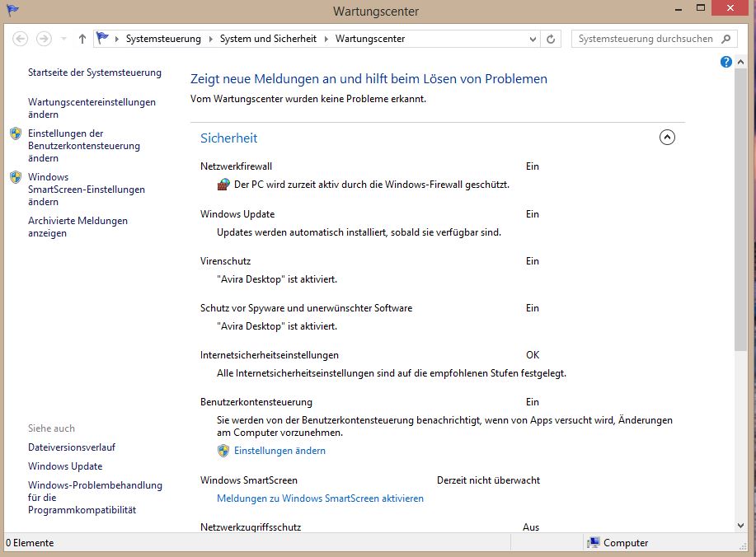Click the flag icon in the address bar
756x557 pixels.
coord(102,38)
